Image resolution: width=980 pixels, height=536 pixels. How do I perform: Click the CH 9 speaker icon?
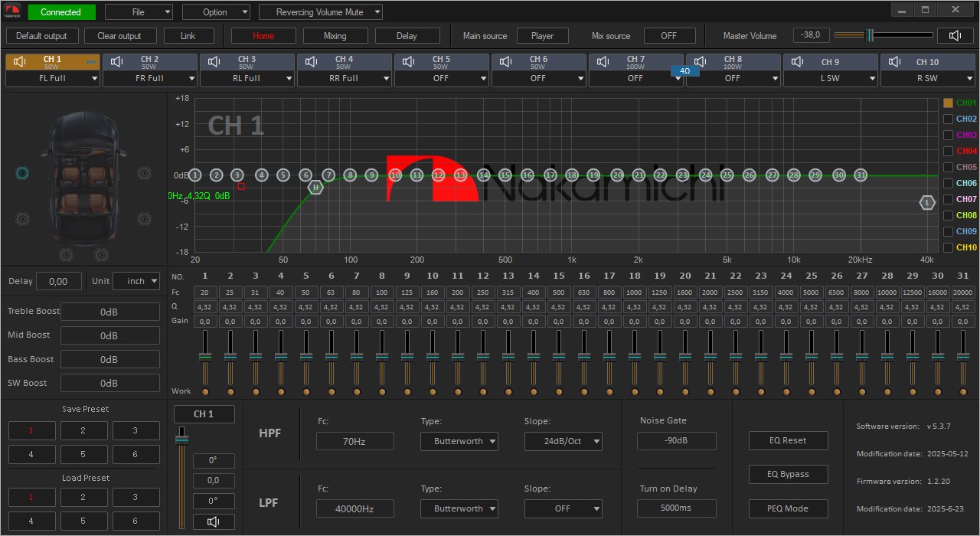pyautogui.click(x=798, y=61)
